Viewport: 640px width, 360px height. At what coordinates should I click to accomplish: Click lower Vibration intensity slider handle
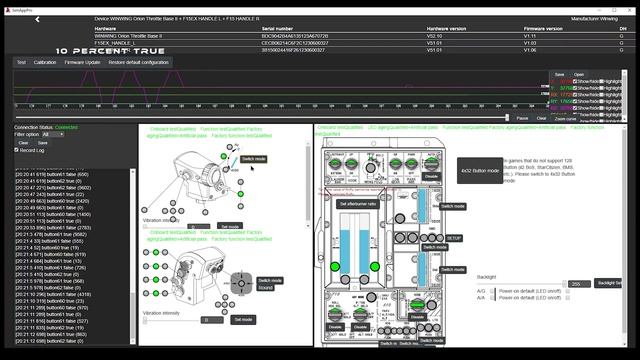[x=144, y=320]
